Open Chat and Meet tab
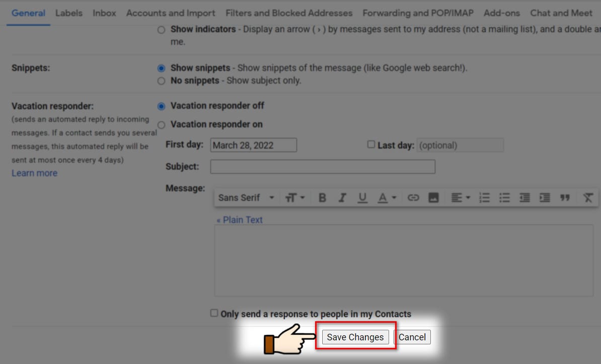This screenshot has width=601, height=364. [x=561, y=13]
